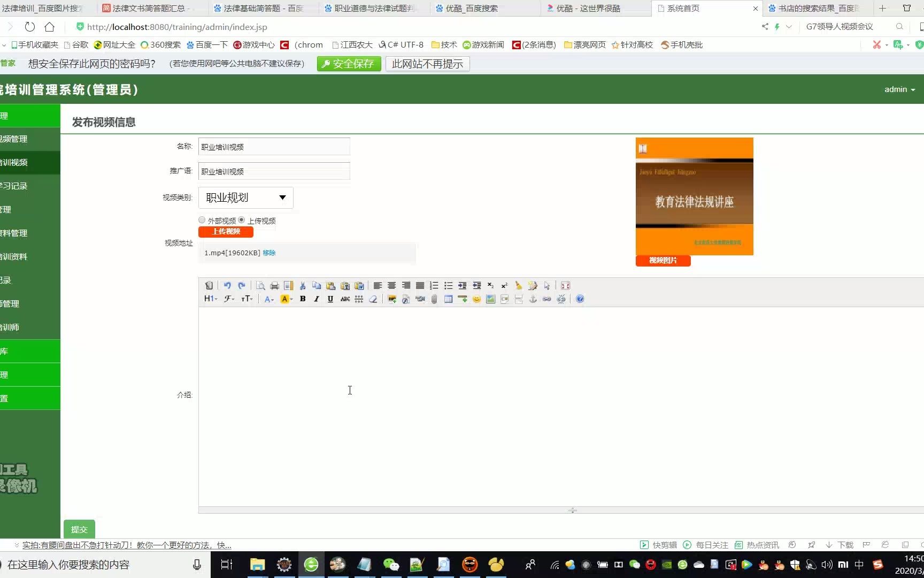Open the 视频类别 dropdown showing 职业规划
The height and width of the screenshot is (578, 924).
click(245, 197)
